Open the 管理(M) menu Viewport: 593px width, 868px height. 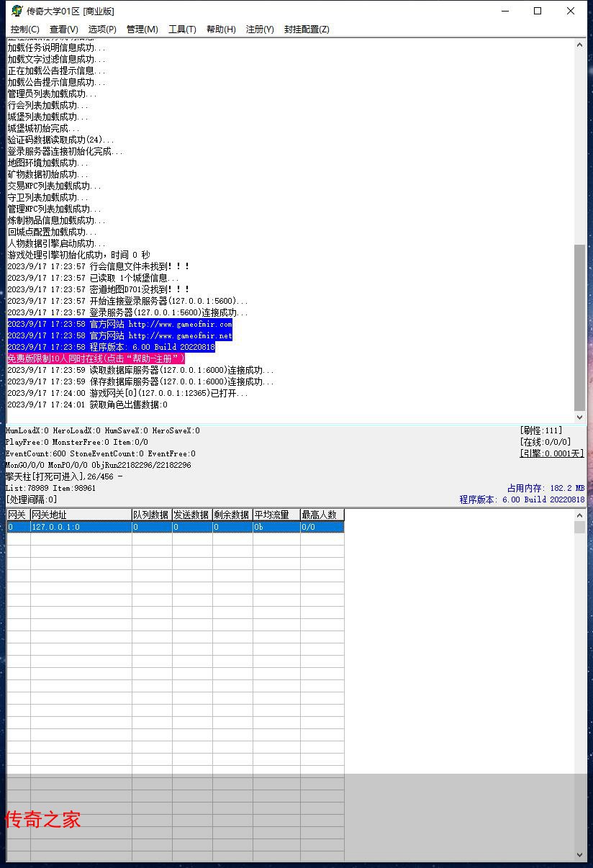[142, 30]
